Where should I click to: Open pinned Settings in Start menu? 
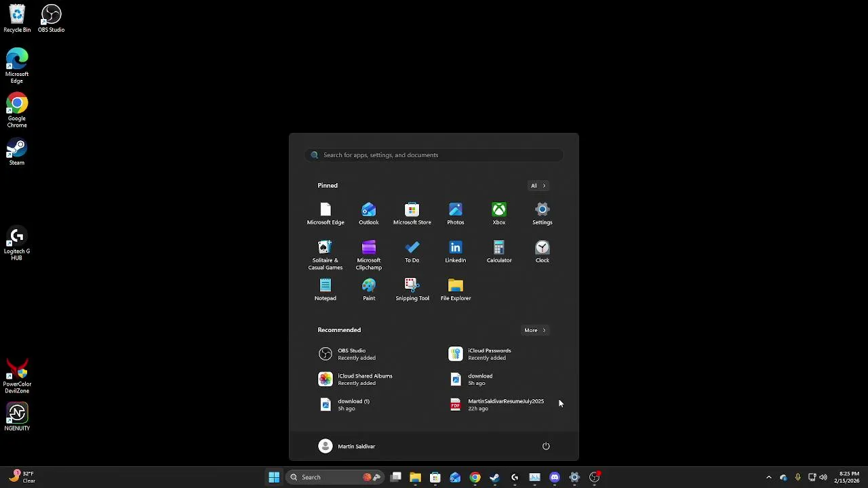[x=542, y=214]
